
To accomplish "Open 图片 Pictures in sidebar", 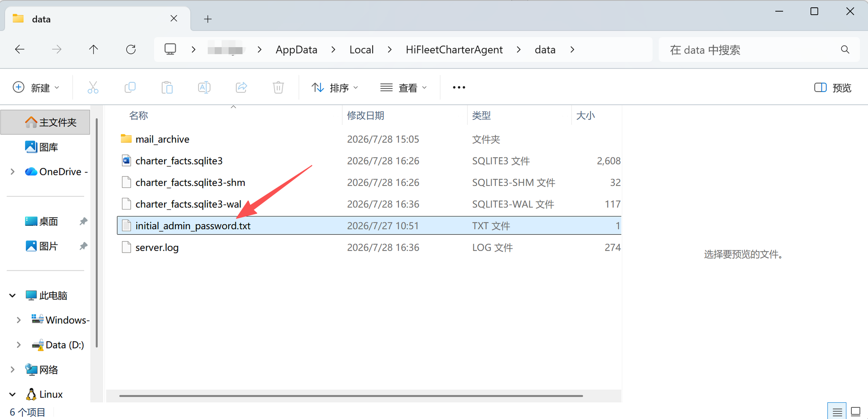I will coord(41,246).
